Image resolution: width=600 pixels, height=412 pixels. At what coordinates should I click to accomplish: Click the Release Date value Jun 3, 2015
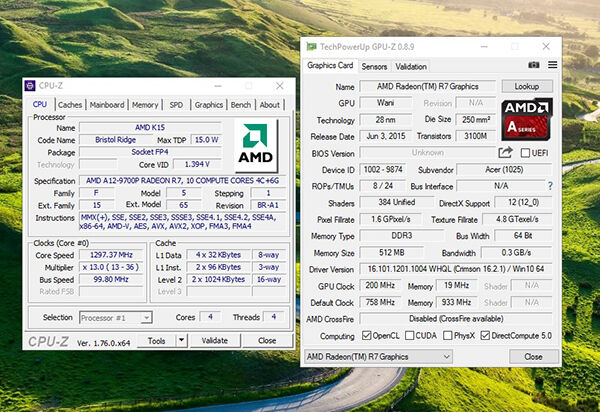pos(386,136)
